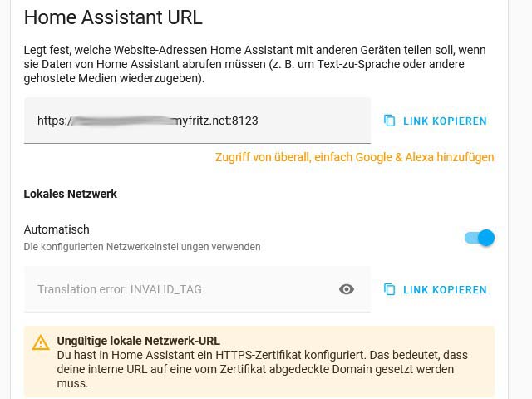This screenshot has height=399, width=532.
Task: Click the "https://" prefix in the URL field
Action: click(53, 121)
